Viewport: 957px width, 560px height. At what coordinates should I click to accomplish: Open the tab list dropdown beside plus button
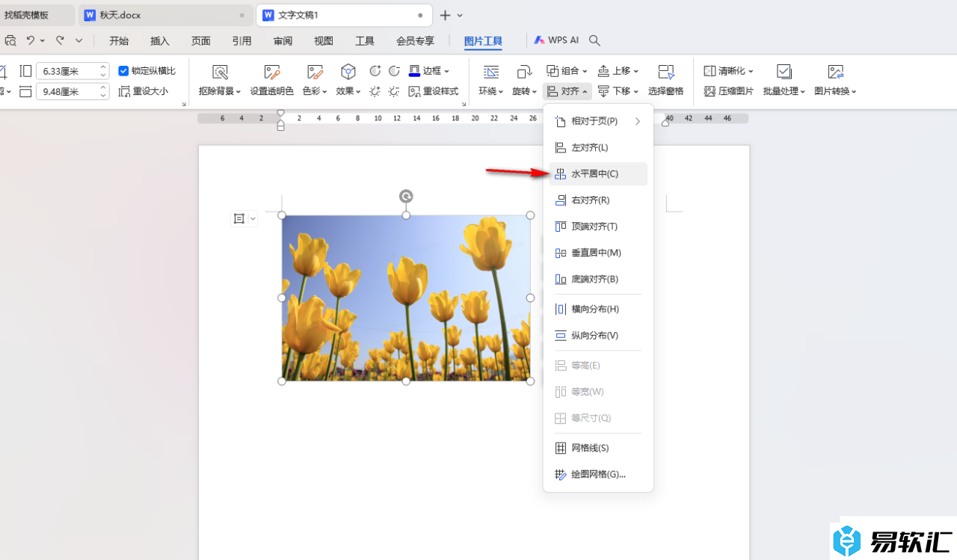(460, 15)
